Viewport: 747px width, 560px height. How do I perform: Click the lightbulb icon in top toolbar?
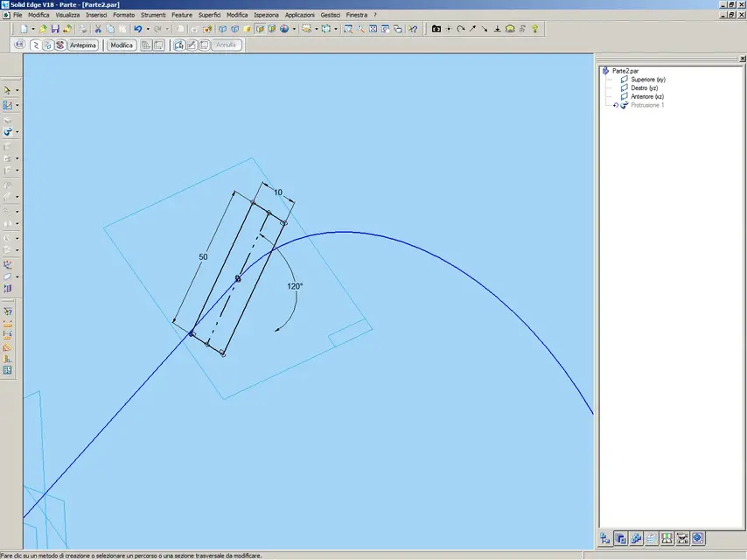click(x=535, y=29)
